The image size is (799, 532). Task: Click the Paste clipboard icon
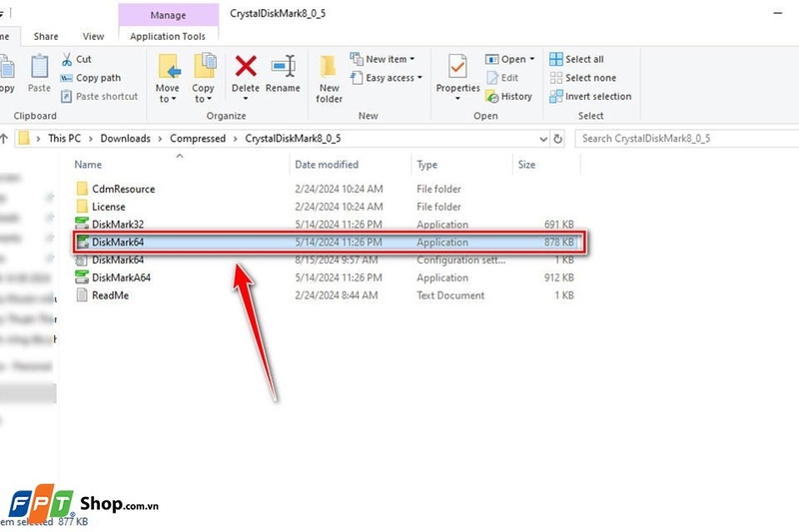point(39,67)
